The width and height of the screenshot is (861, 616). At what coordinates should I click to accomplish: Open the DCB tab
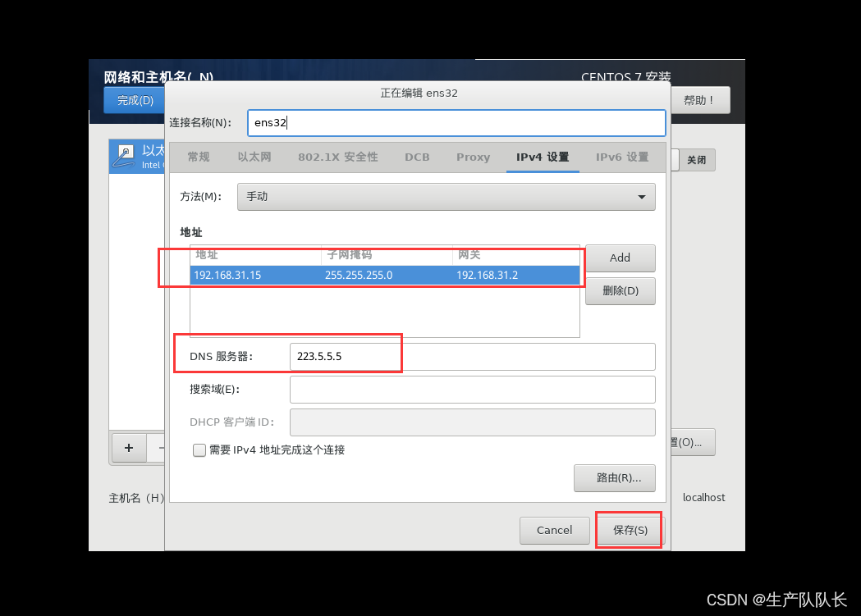click(x=417, y=157)
